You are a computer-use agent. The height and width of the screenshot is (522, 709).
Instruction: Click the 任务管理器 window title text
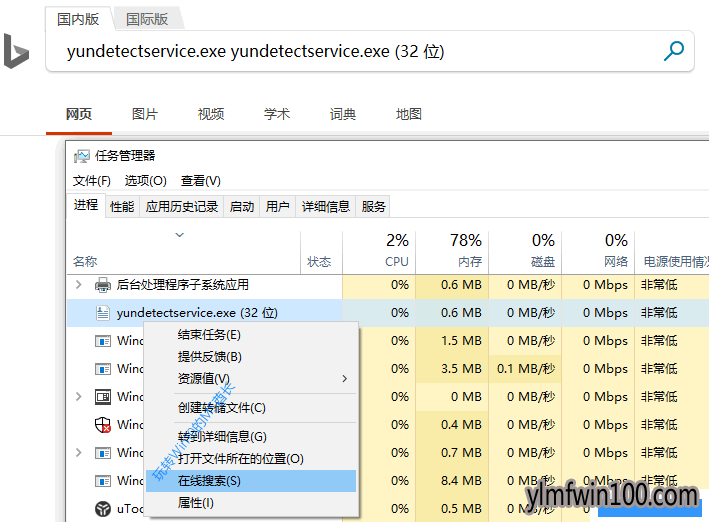tap(125, 156)
